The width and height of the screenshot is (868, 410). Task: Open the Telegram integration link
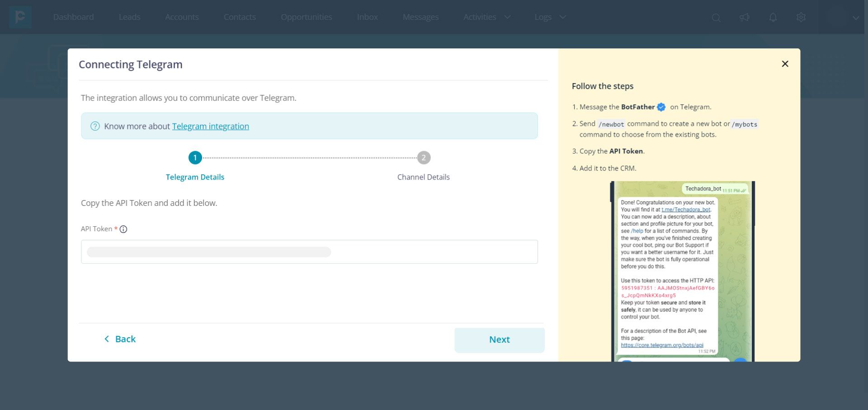tap(211, 126)
